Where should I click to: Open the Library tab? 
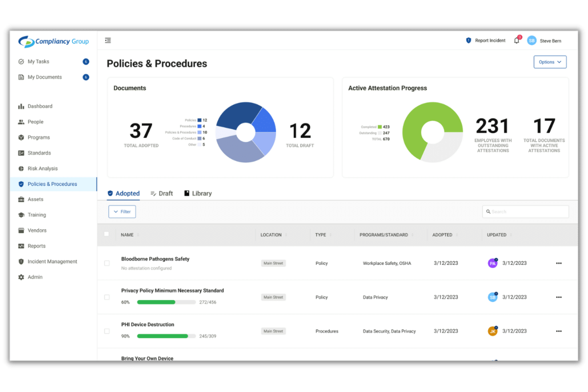(x=197, y=193)
